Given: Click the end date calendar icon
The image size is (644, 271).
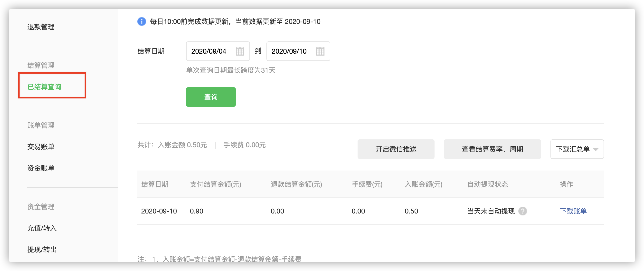Looking at the screenshot, I should 320,51.
